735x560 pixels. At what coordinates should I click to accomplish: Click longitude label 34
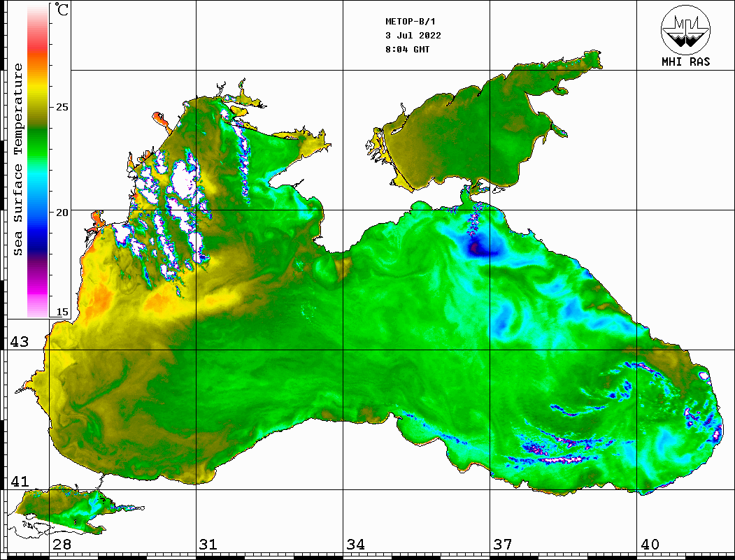tap(356, 544)
